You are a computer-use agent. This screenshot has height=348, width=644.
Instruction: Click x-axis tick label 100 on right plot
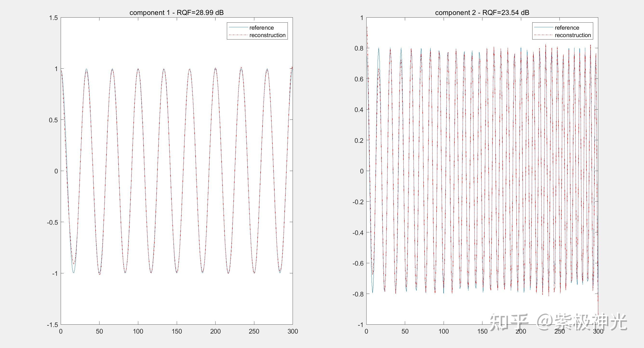coord(443,331)
